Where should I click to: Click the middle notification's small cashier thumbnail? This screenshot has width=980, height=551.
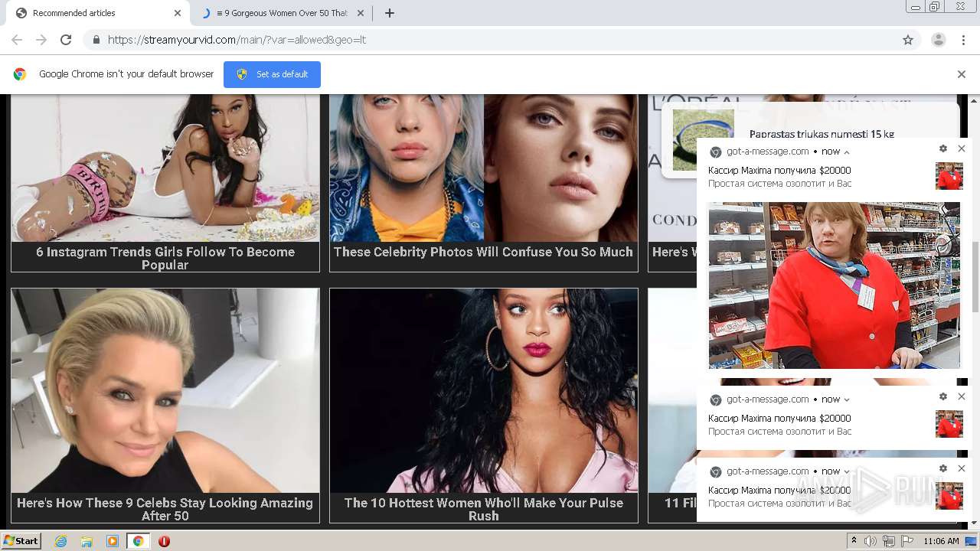[949, 424]
